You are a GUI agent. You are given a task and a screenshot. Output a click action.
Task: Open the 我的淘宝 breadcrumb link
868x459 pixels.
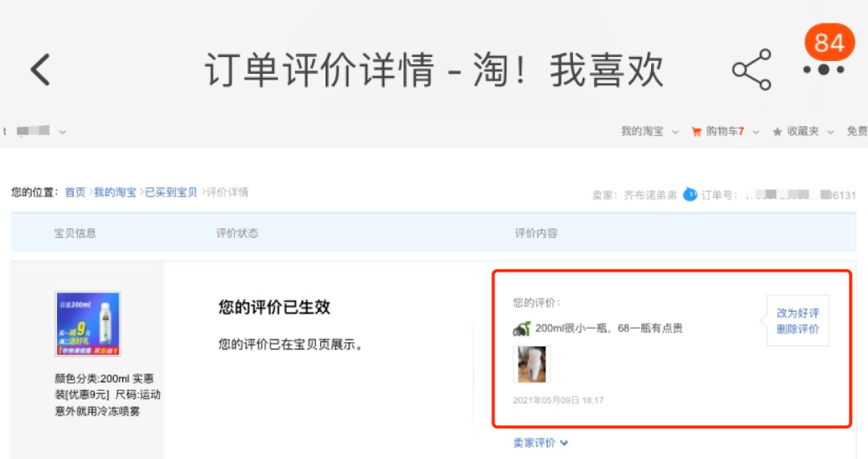[x=115, y=192]
